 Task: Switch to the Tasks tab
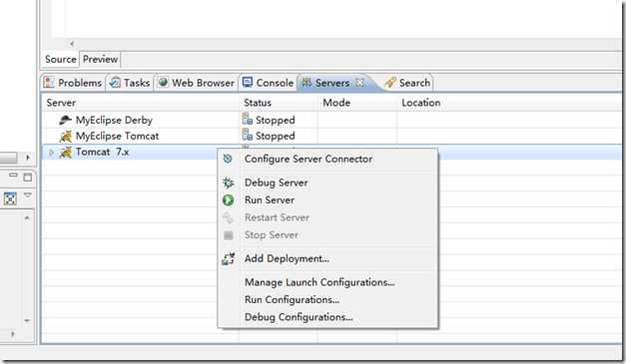[x=130, y=83]
